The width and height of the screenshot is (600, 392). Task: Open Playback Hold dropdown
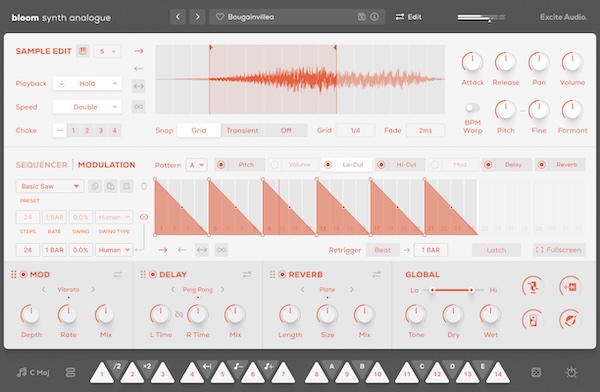pos(87,83)
